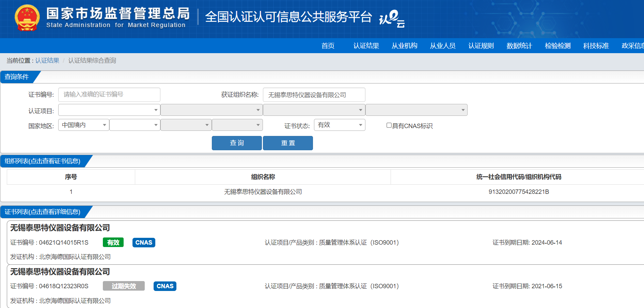Click the 序号 column header
This screenshot has height=308, width=644.
[71, 177]
